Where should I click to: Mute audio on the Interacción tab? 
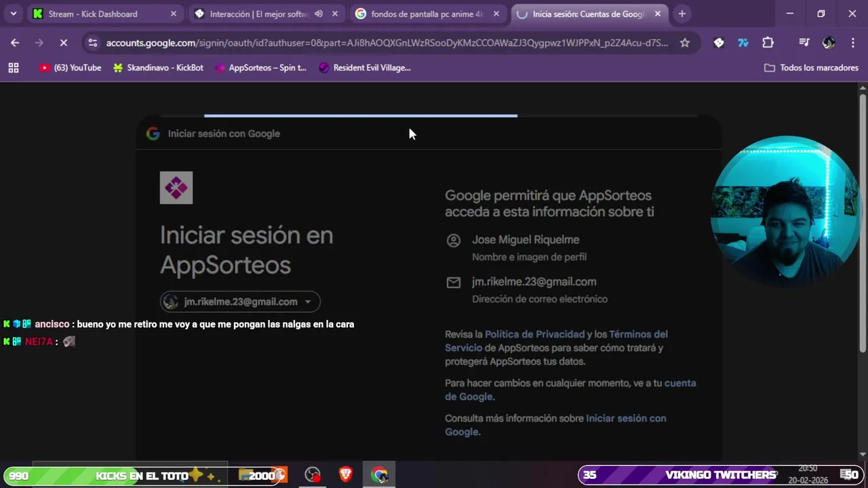[319, 14]
